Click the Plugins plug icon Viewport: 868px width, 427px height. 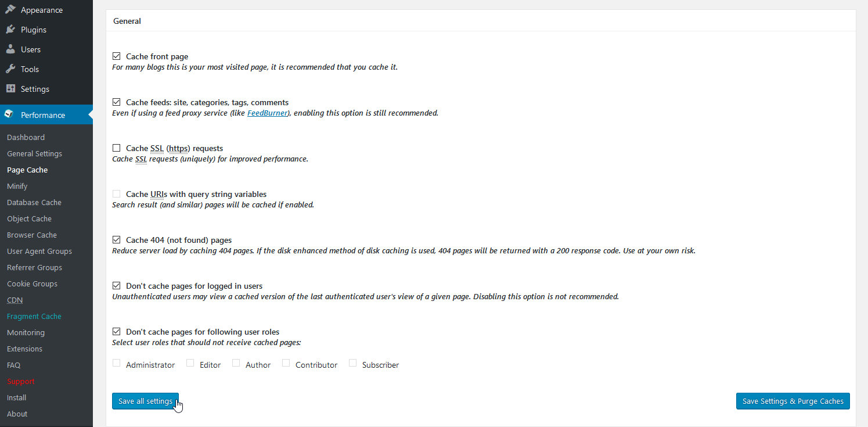coord(10,30)
